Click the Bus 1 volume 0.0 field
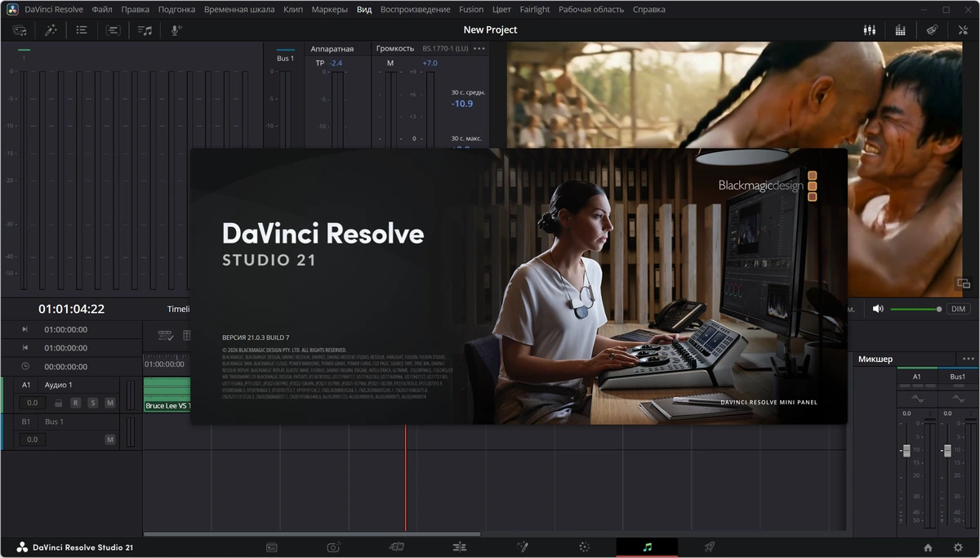 point(32,440)
